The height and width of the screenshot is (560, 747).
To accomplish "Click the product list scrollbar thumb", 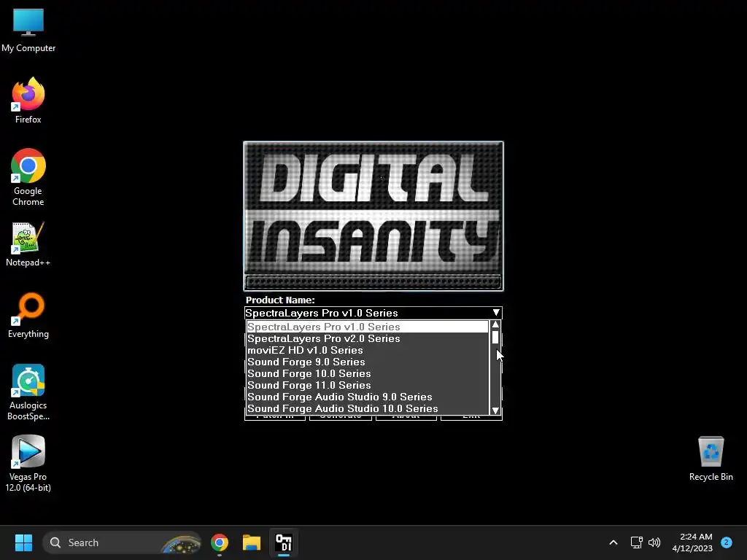I will point(495,337).
